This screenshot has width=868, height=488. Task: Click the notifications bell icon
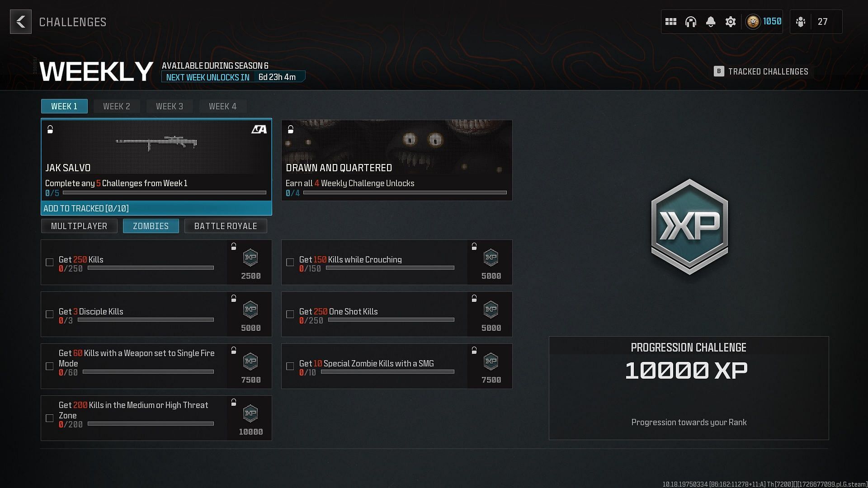pyautogui.click(x=711, y=21)
